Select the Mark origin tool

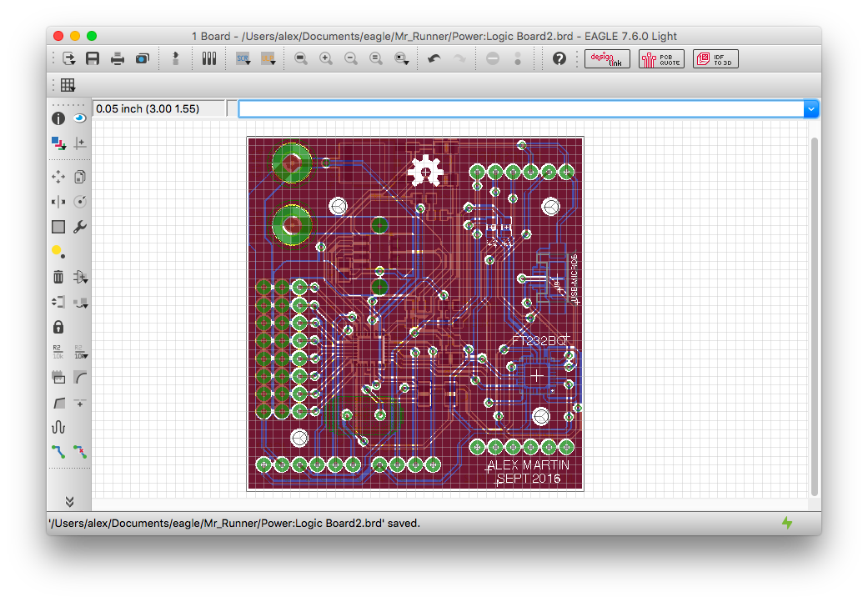80,143
